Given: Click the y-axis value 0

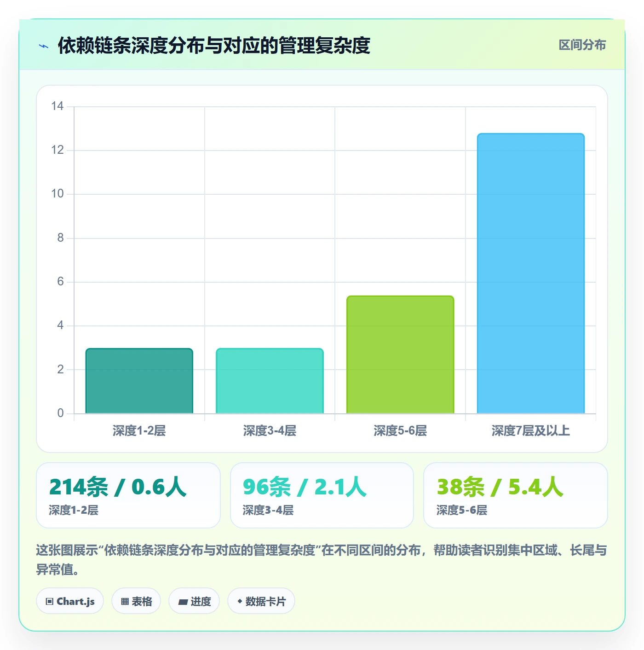Looking at the screenshot, I should [60, 413].
